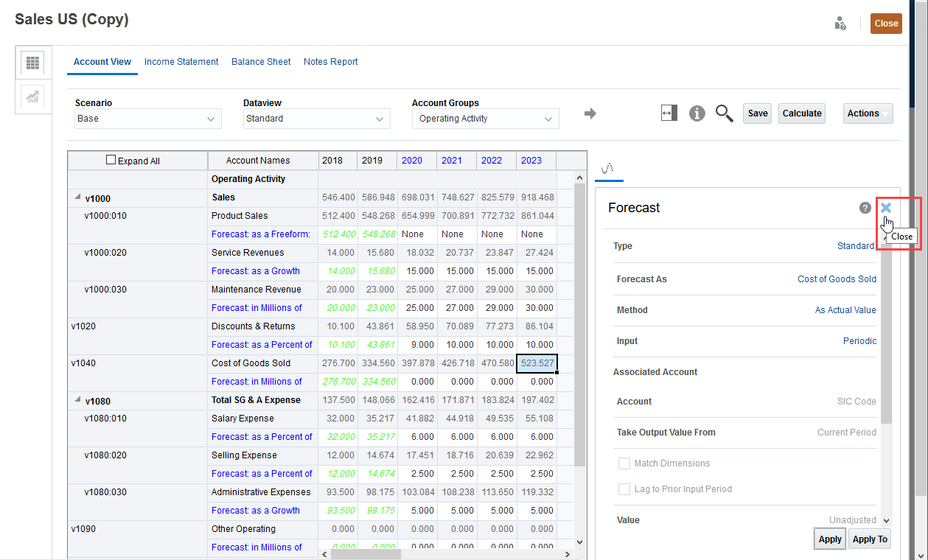Select the v1000:020 account row

[105, 253]
